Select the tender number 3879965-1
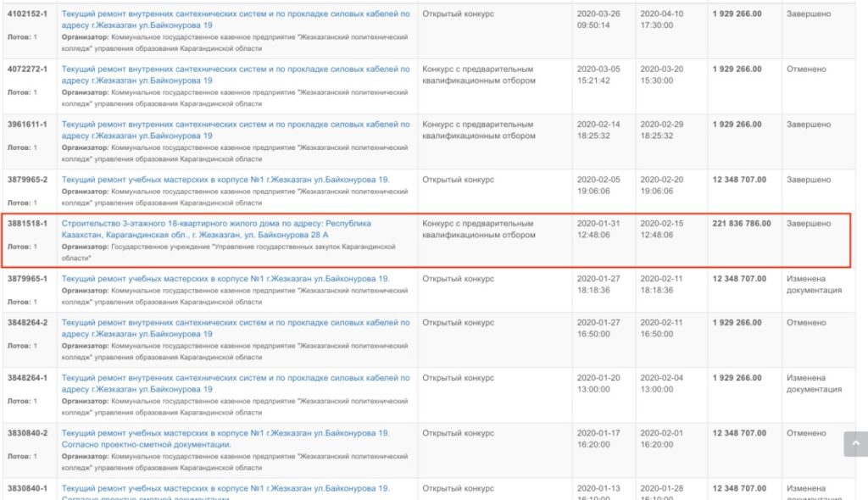Viewport: 868px width, 500px height. tap(28, 279)
